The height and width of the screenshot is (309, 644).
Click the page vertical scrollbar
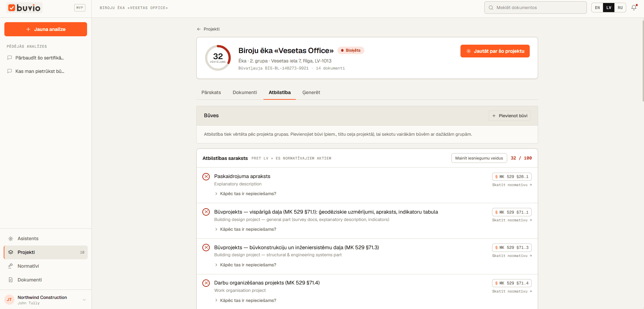click(x=643, y=60)
